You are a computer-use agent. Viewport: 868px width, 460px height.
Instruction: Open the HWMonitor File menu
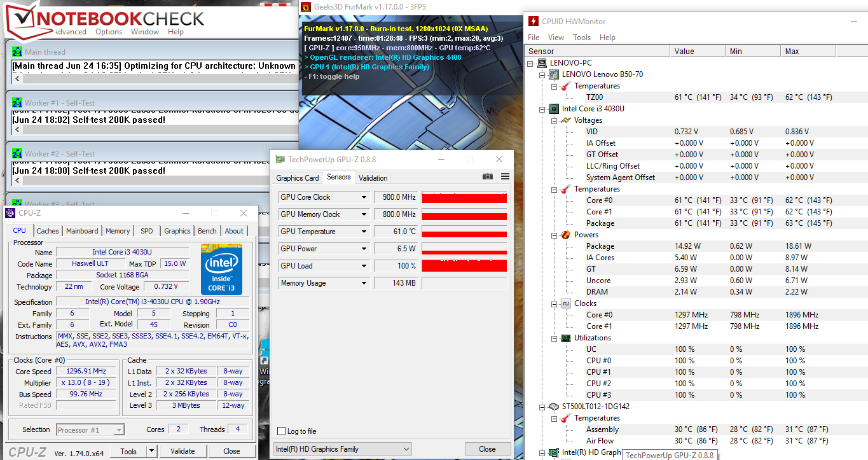pos(534,38)
